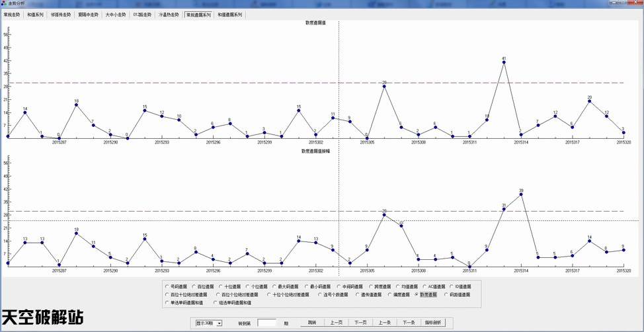Pick the 跨度遗漏 radio option

pyautogui.click(x=372, y=286)
